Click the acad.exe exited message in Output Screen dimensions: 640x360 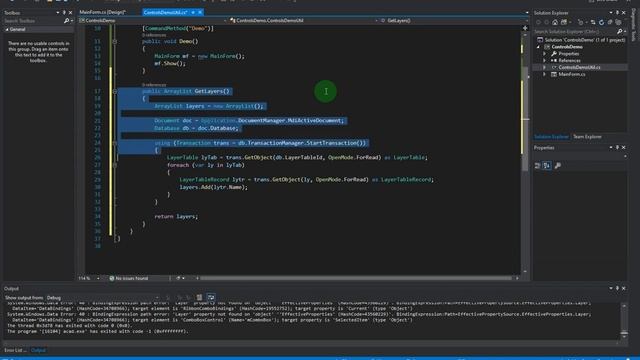coord(98,331)
